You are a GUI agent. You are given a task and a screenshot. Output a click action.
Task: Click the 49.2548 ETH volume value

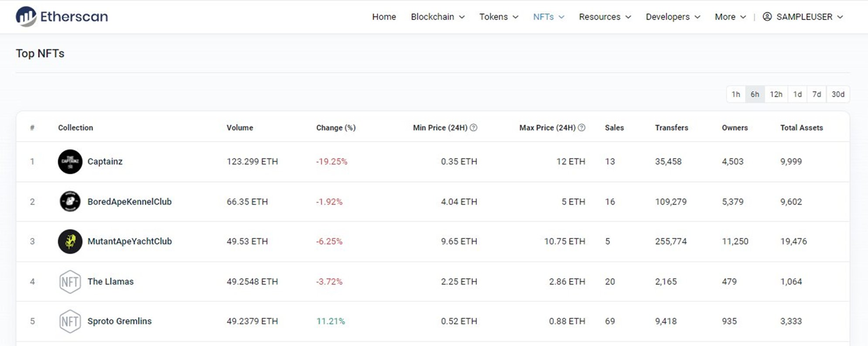(252, 281)
